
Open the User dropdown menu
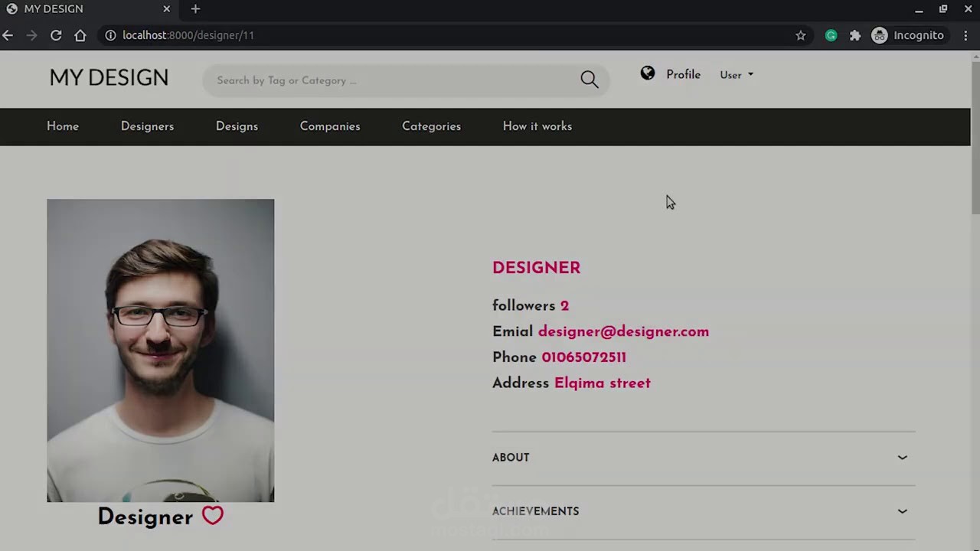(737, 74)
